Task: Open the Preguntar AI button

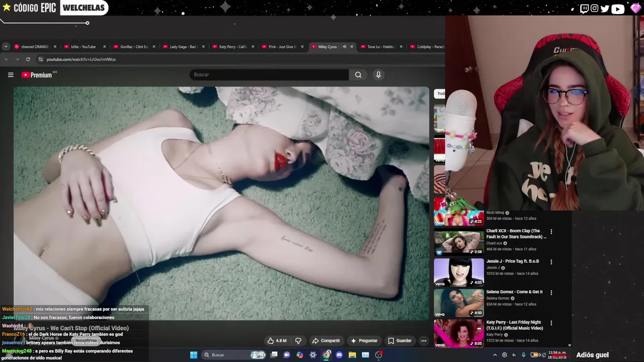Action: point(364,340)
